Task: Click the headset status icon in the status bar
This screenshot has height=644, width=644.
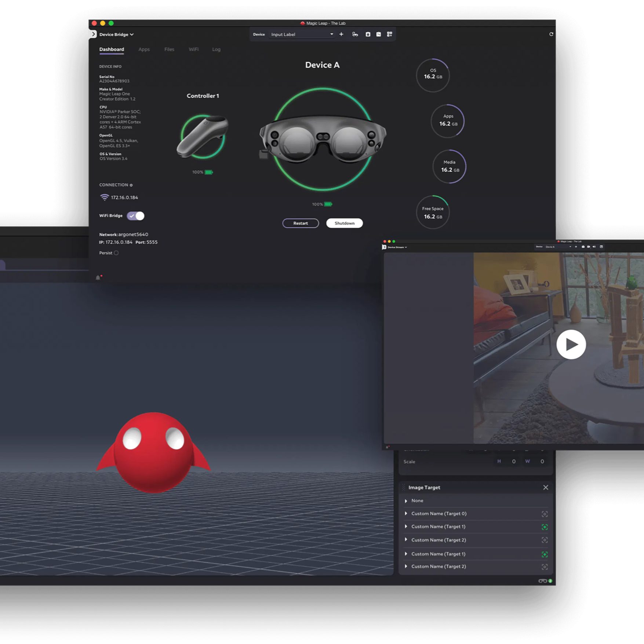Action: (543, 581)
